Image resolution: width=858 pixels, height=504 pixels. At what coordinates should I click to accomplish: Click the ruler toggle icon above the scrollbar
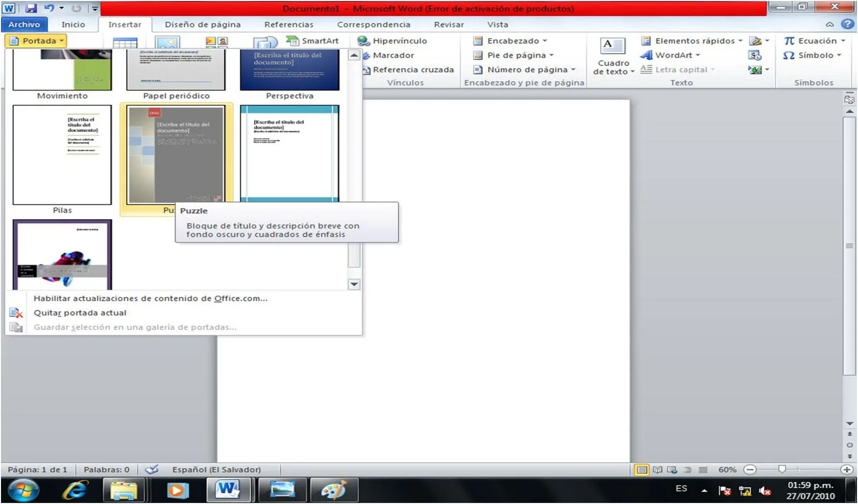pos(849,99)
